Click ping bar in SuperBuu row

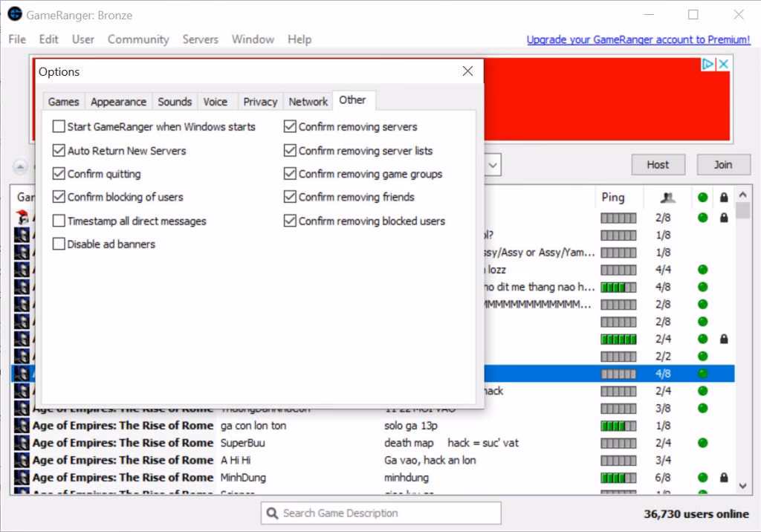click(618, 443)
